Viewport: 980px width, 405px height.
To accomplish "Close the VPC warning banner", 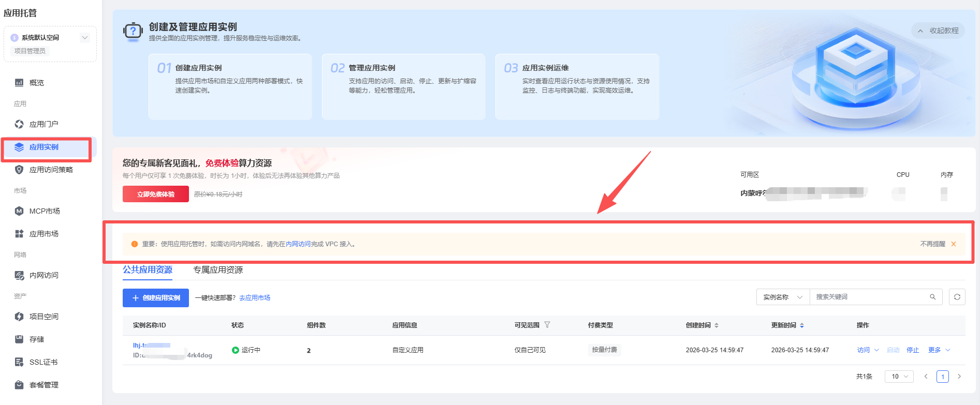I will coord(954,244).
